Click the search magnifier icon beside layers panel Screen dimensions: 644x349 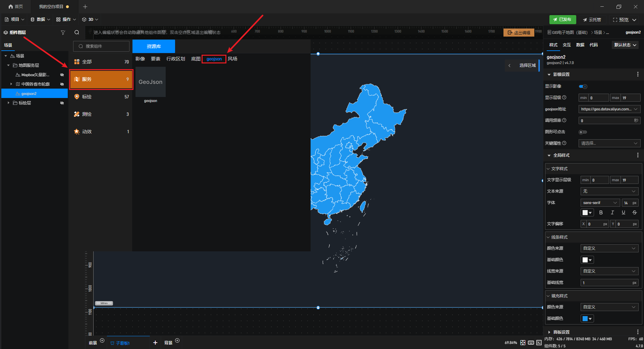pos(77,33)
